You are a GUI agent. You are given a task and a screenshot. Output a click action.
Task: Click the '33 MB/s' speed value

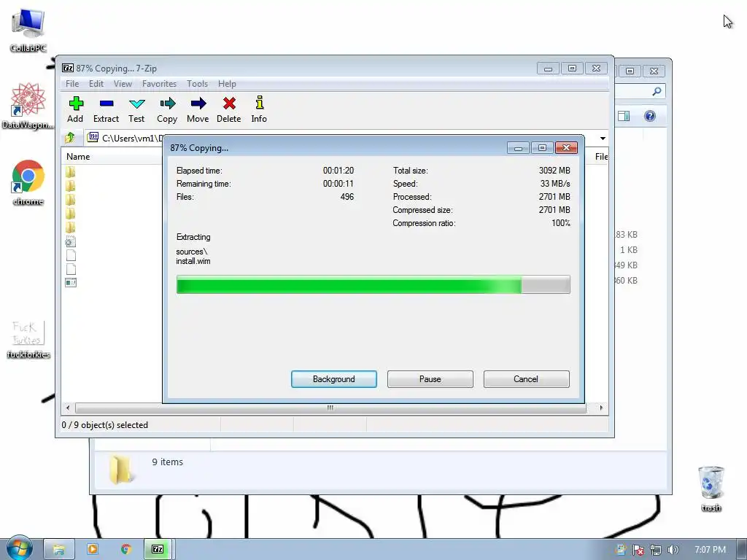coord(555,183)
